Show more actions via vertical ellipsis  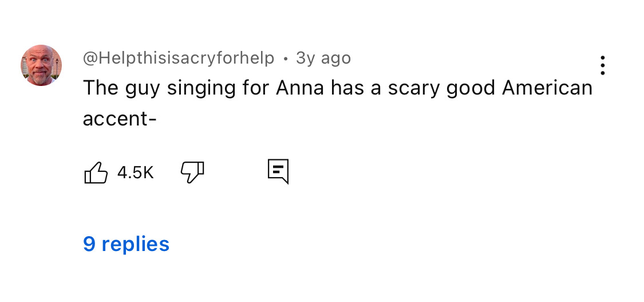602,65
